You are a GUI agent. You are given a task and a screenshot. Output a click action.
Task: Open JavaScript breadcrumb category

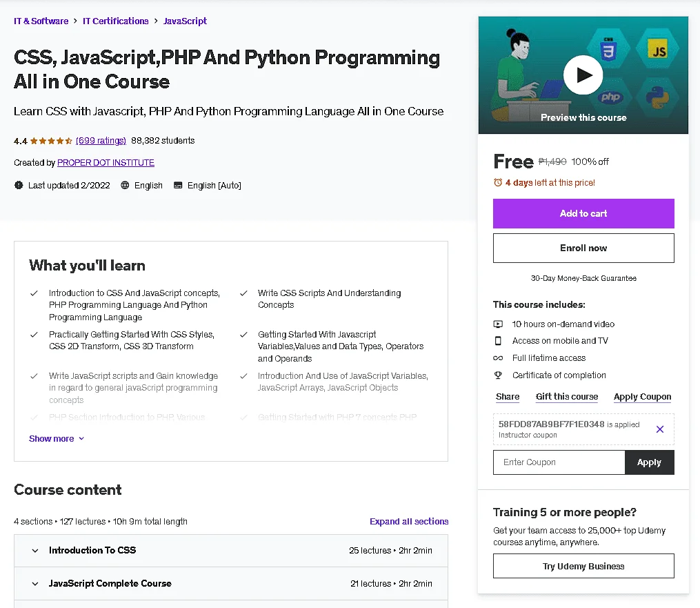click(185, 21)
